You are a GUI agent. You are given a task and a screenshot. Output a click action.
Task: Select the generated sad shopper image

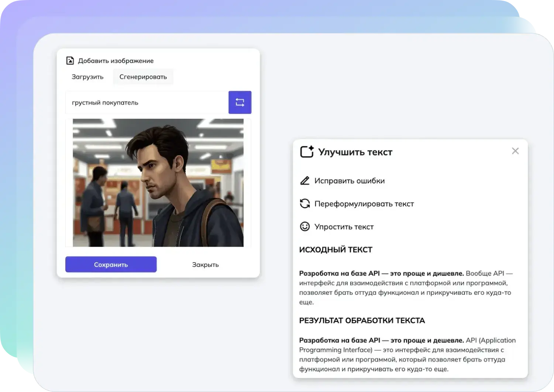(x=158, y=183)
